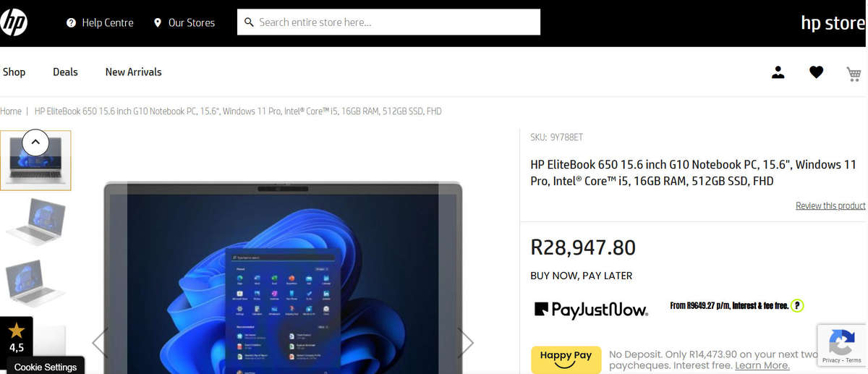Open Cookie Settings button
The image size is (868, 374).
[x=45, y=367]
